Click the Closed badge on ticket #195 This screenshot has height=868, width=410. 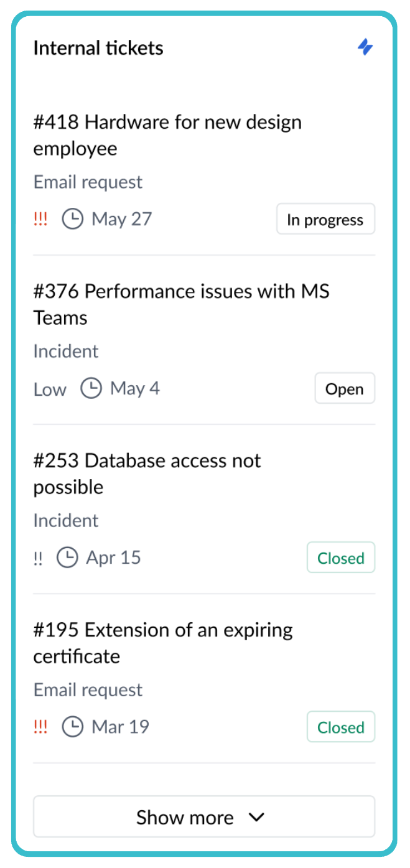click(x=340, y=726)
